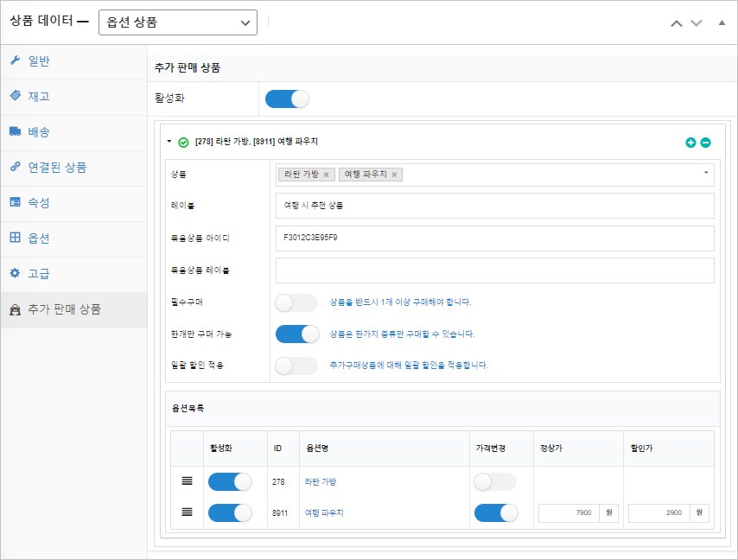Open the 옵션 상품 product type dropdown

[178, 22]
